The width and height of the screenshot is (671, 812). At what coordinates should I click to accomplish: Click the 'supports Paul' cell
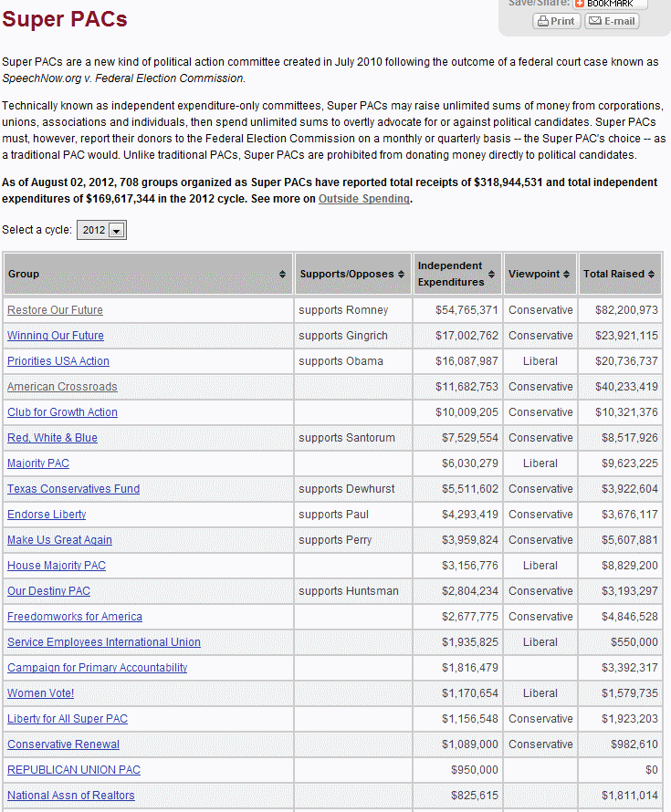353,515
